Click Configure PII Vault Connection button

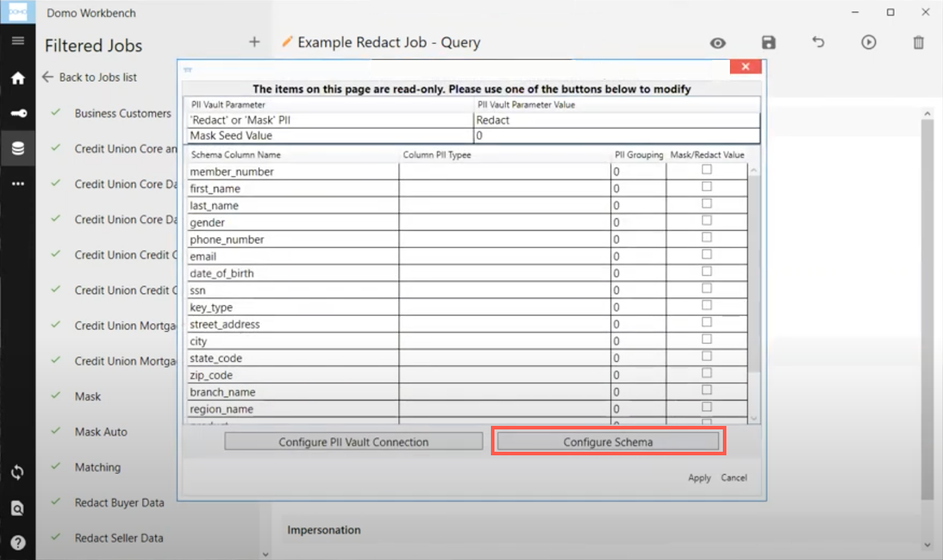click(353, 442)
